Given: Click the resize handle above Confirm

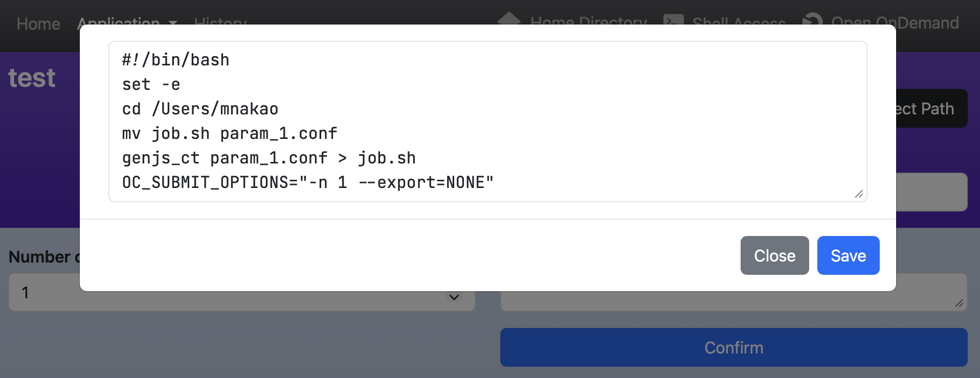Looking at the screenshot, I should click(x=959, y=303).
